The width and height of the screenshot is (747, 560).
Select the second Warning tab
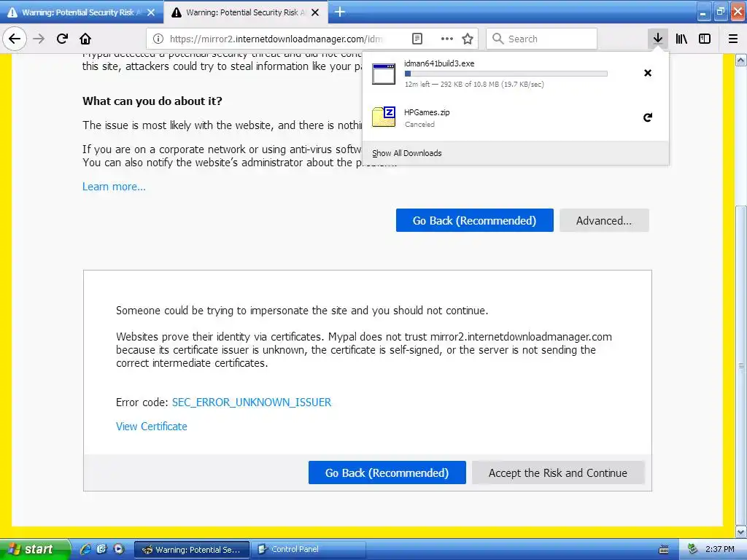[x=246, y=12]
